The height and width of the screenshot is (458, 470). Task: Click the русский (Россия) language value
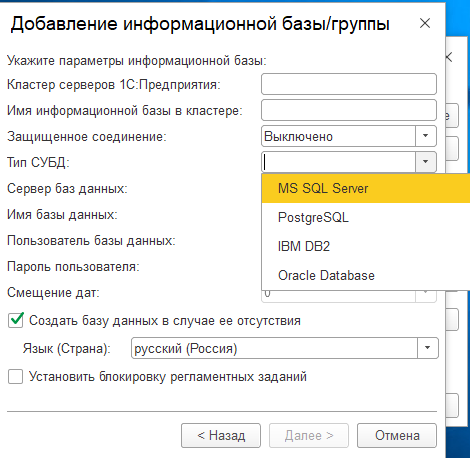click(x=186, y=349)
